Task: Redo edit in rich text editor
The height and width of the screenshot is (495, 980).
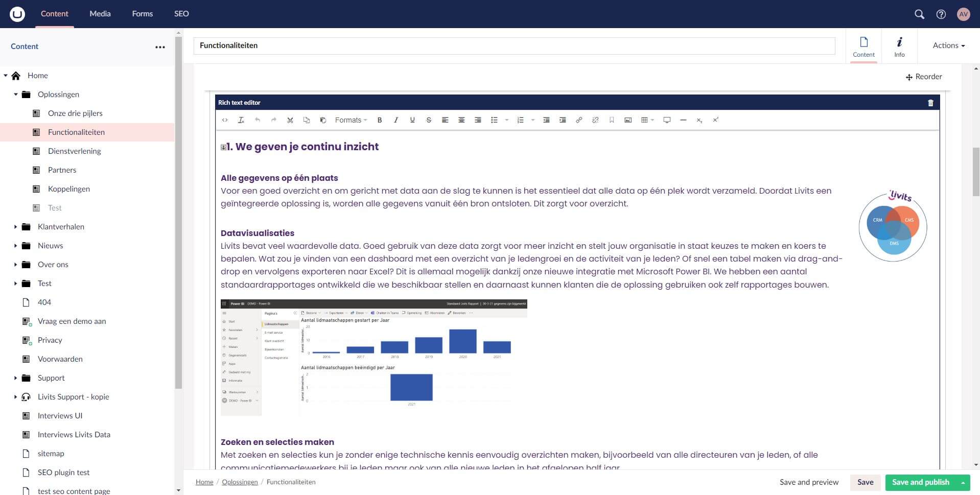Action: click(x=274, y=120)
